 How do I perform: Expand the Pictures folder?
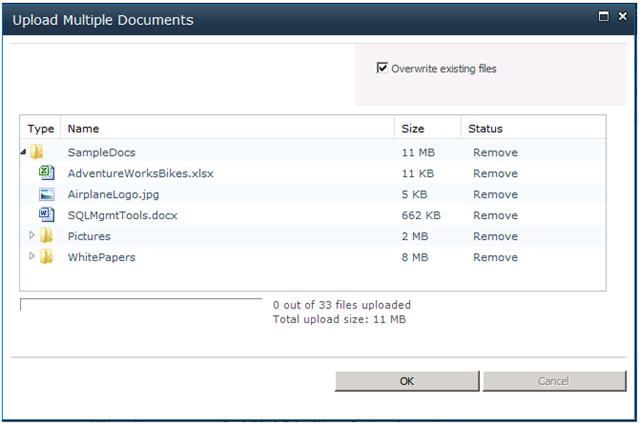click(x=32, y=235)
